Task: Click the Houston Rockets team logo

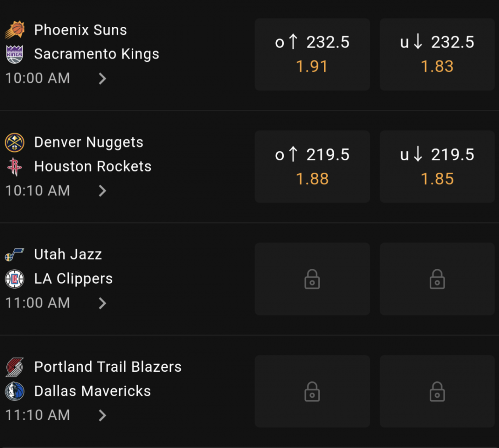Action: [x=15, y=166]
